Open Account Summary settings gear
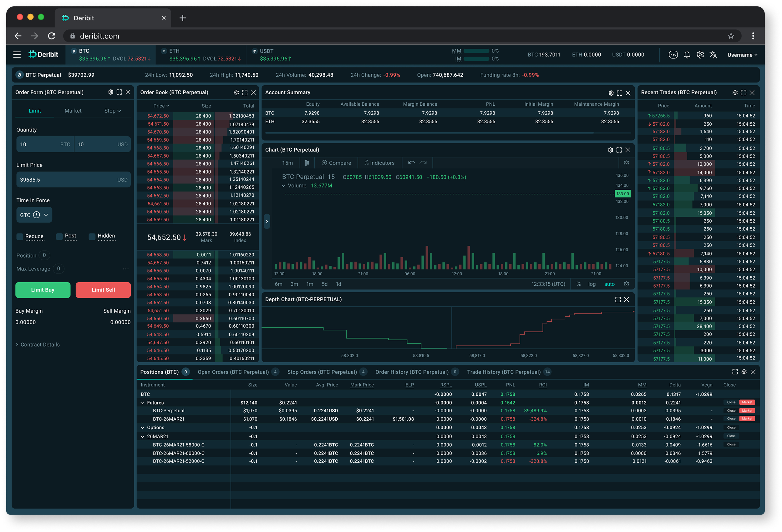The height and width of the screenshot is (532, 782). point(611,93)
